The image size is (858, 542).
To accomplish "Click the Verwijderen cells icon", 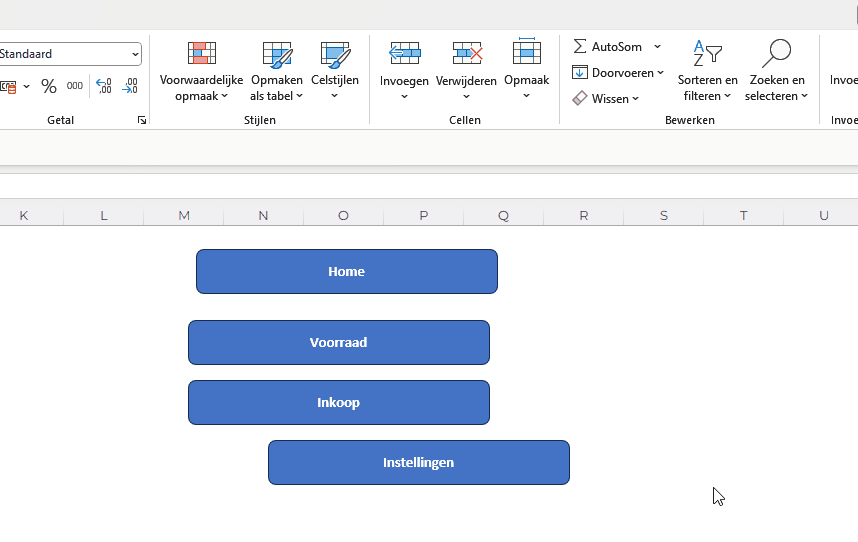I will click(x=466, y=54).
